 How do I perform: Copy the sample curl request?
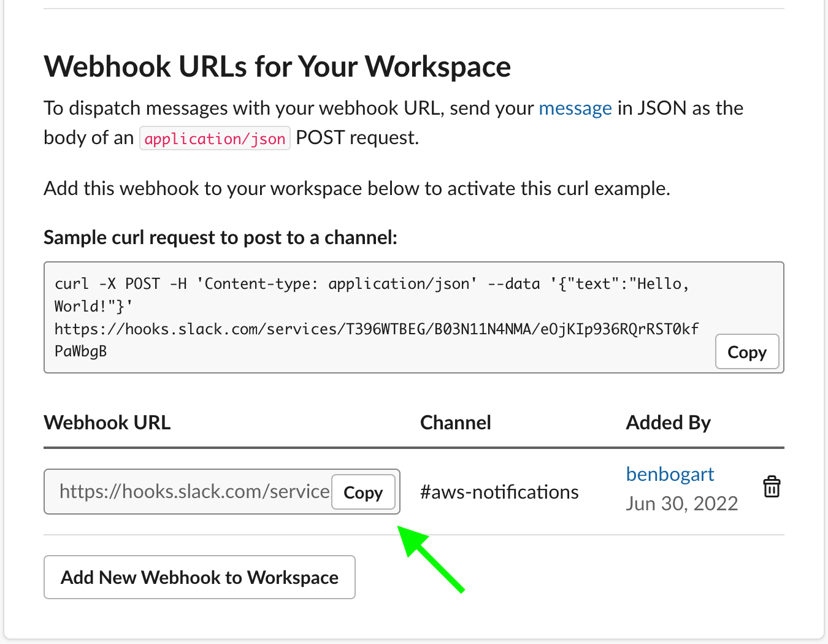tap(747, 352)
